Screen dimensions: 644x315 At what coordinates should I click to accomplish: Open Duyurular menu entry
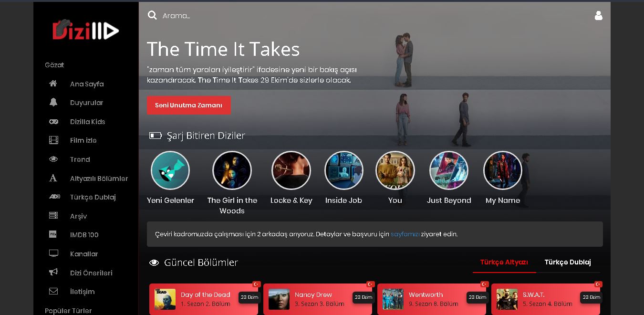point(86,103)
